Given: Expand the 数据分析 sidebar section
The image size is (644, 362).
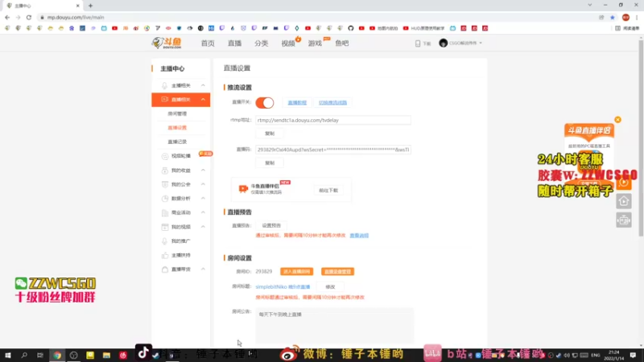Looking at the screenshot, I should (x=203, y=198).
